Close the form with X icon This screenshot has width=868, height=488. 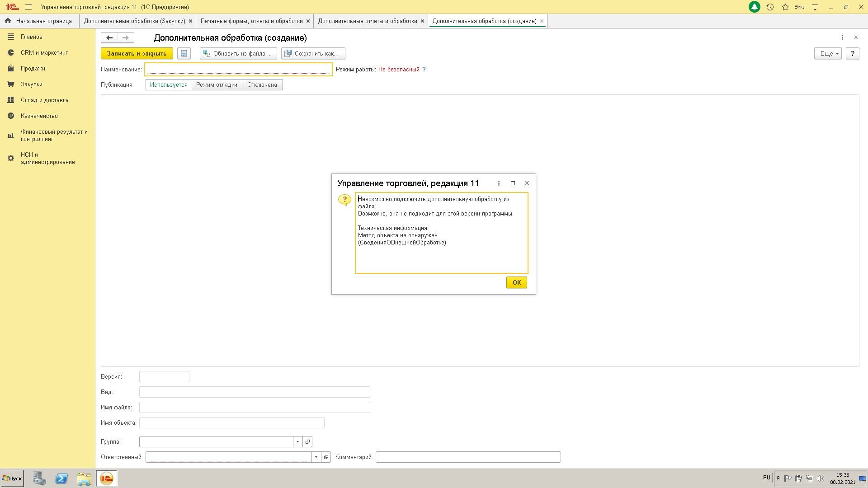point(856,38)
